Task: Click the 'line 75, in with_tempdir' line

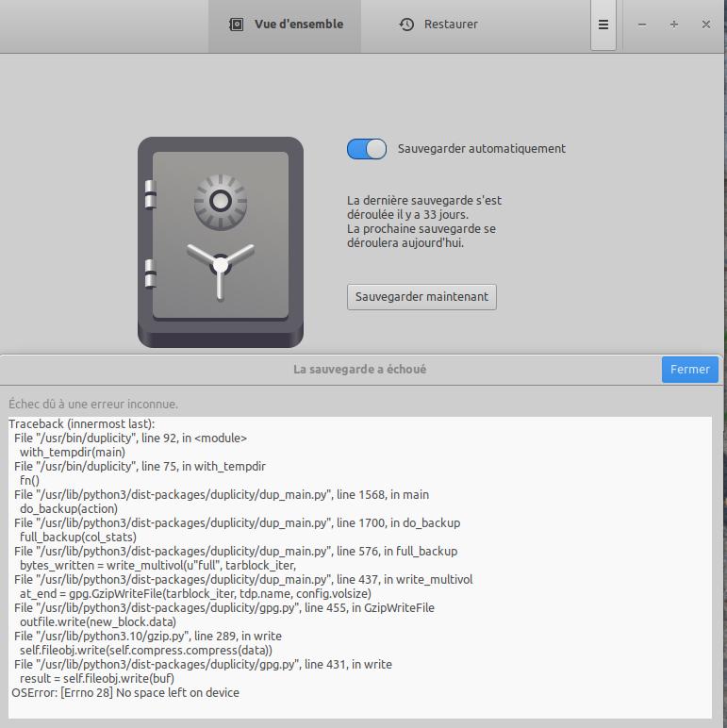Action: 140,467
